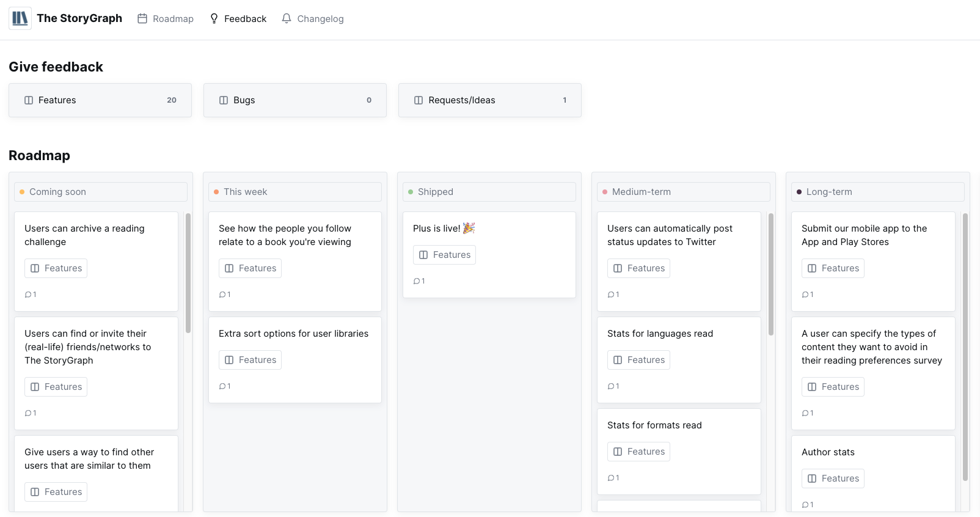The height and width of the screenshot is (517, 980).
Task: Click Features tag on mobile app stores card
Action: click(x=833, y=268)
